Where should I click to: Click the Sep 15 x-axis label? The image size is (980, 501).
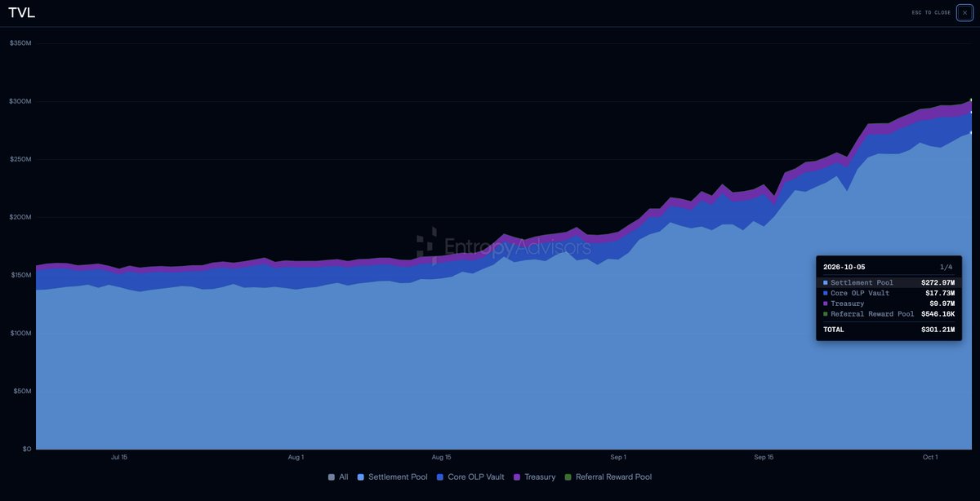pos(764,457)
